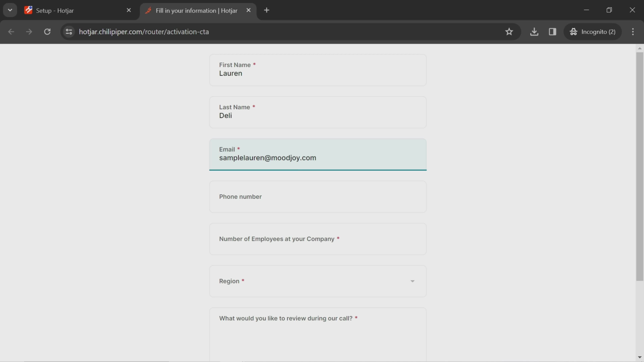The width and height of the screenshot is (644, 362).
Task: Click the Last Name field containing Deli
Action: (x=318, y=112)
